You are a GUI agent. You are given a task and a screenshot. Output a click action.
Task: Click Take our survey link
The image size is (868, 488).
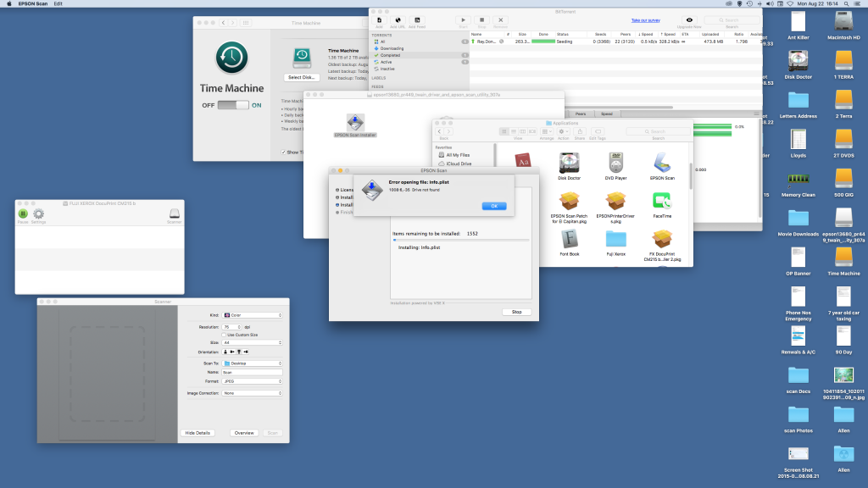(x=645, y=20)
